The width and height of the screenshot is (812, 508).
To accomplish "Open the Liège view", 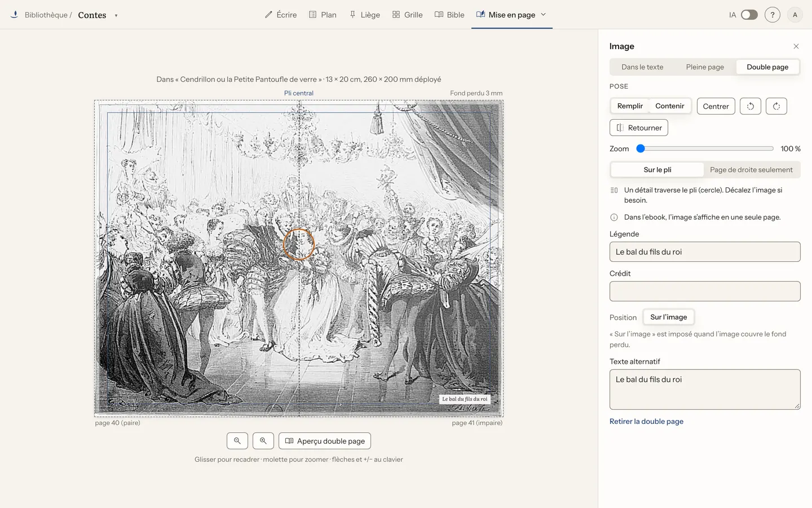I will click(x=364, y=15).
